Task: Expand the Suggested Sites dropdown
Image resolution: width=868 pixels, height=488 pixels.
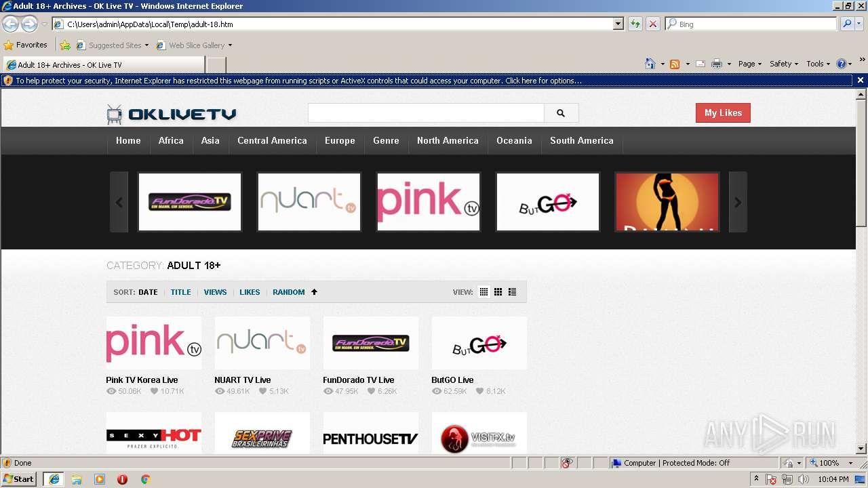Action: [x=146, y=45]
